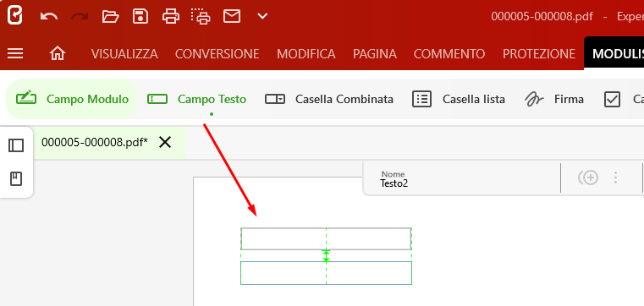Open the active MODULISTICA tab
The width and height of the screenshot is (644, 306).
[614, 53]
